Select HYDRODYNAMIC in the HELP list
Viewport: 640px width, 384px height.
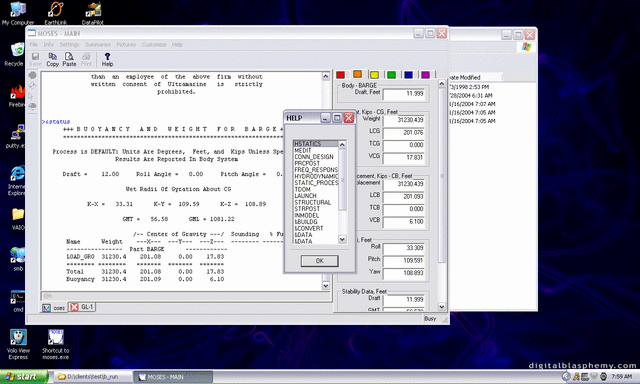point(316,176)
